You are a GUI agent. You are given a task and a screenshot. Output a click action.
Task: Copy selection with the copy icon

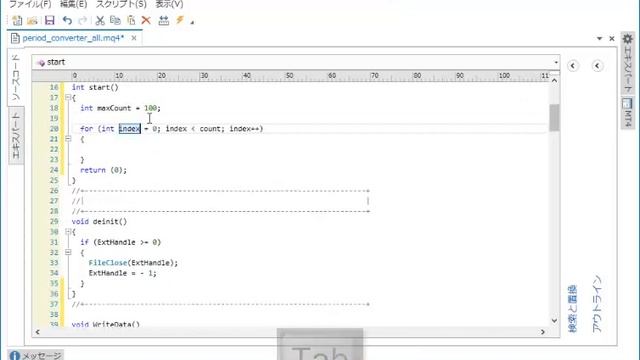click(116, 20)
